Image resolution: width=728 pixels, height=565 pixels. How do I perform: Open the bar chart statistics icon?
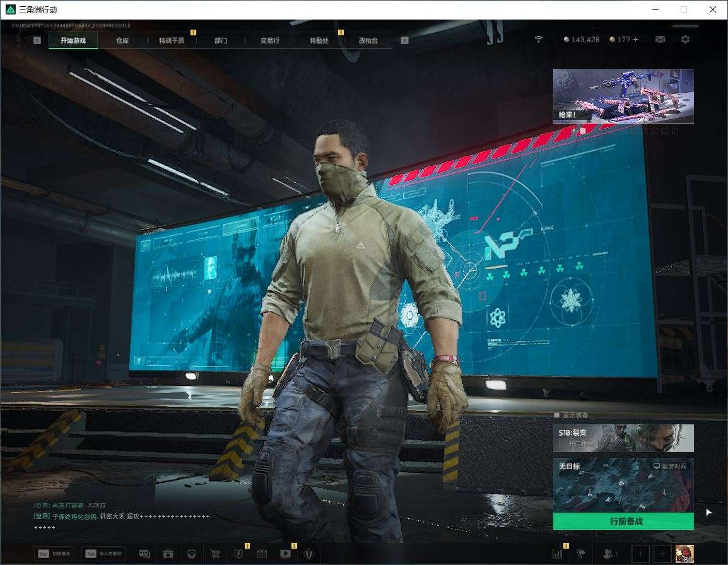click(x=557, y=554)
